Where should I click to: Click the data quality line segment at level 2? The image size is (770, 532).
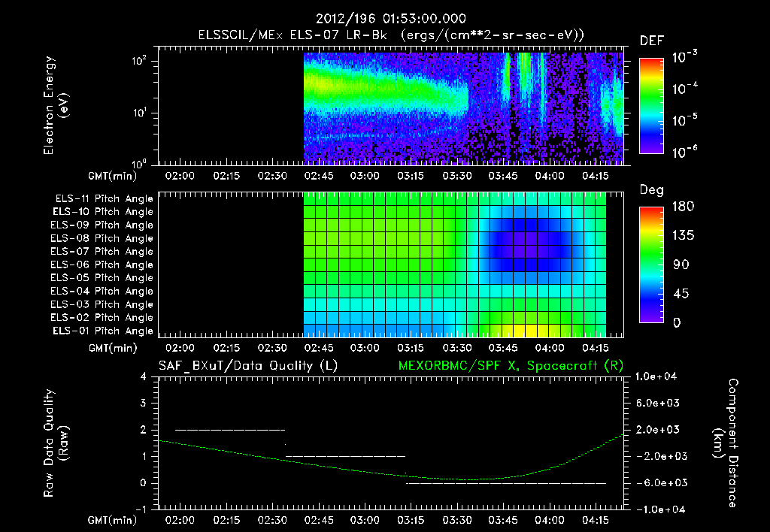click(230, 430)
